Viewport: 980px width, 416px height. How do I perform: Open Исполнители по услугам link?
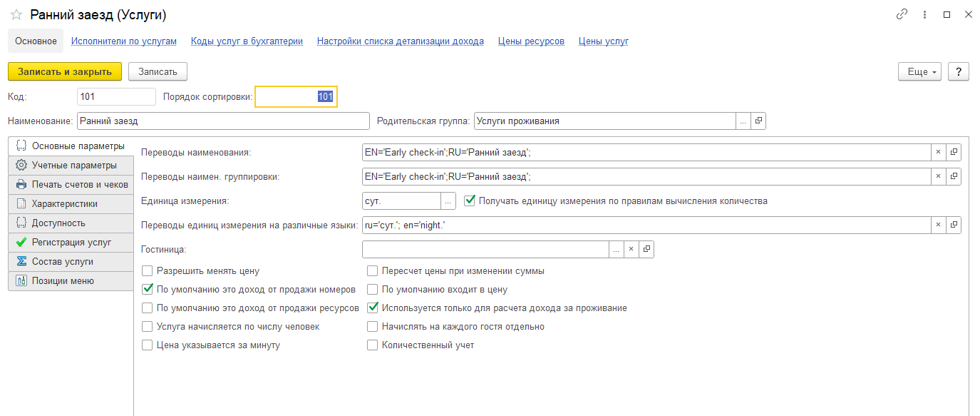124,41
